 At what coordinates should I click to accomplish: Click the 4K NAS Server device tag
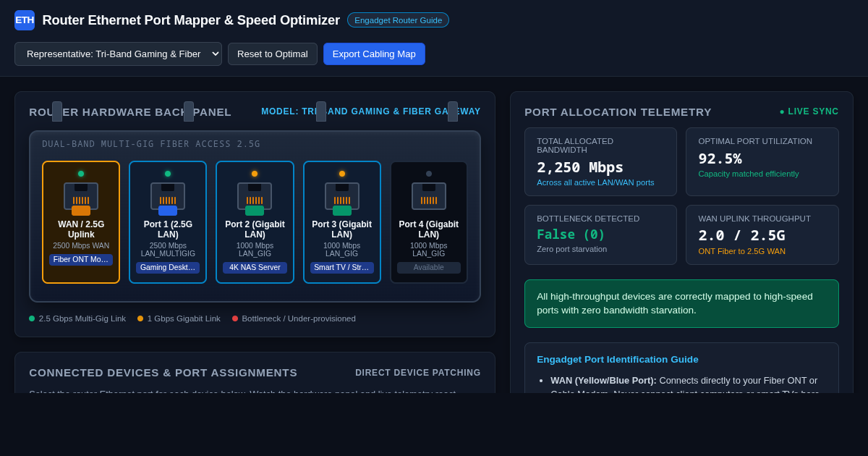[255, 268]
